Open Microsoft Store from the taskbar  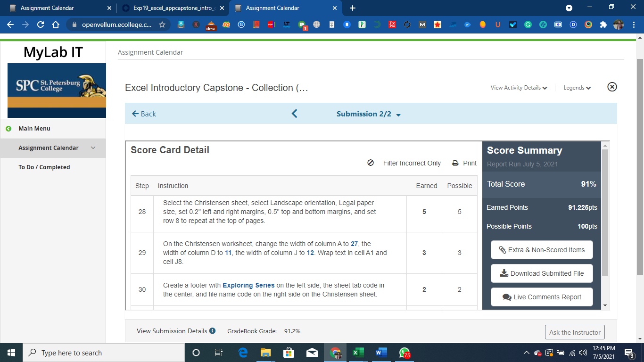coord(289,353)
